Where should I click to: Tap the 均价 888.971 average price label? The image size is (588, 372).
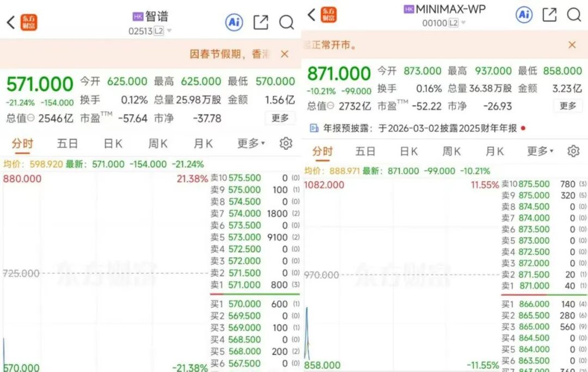(x=332, y=171)
